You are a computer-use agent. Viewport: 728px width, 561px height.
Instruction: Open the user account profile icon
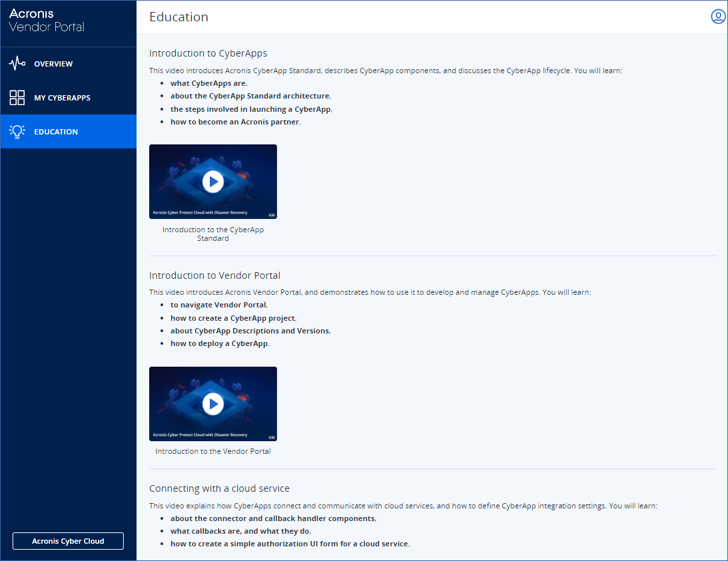[x=718, y=17]
